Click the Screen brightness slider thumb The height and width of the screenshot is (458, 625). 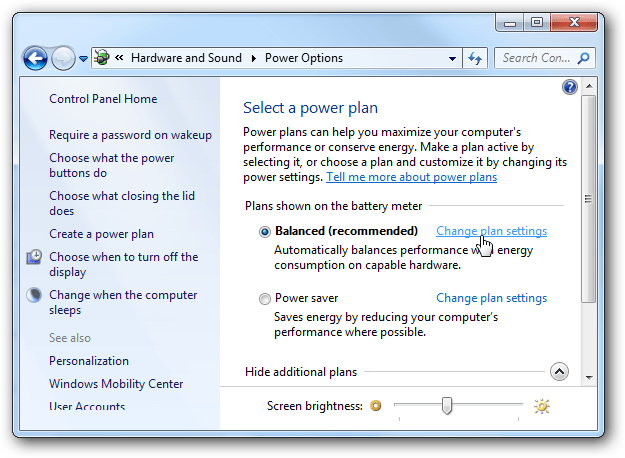[x=447, y=405]
